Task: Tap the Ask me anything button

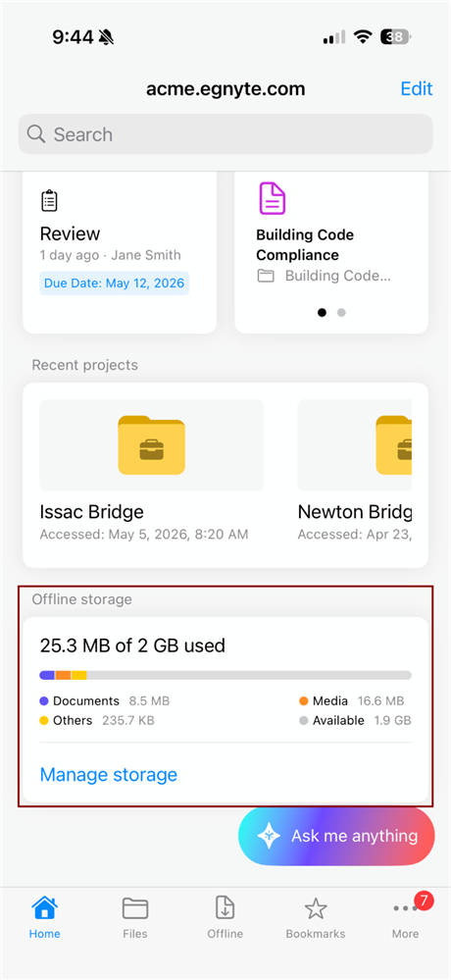Action: coord(336,836)
